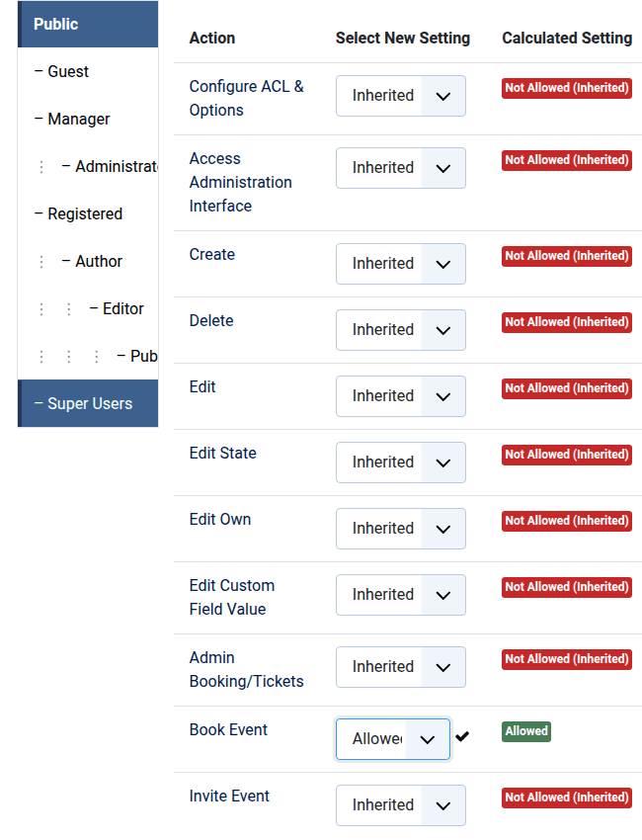642x840 pixels.
Task: Open the Book Event Allowed dropdown
Action: pyautogui.click(x=392, y=739)
